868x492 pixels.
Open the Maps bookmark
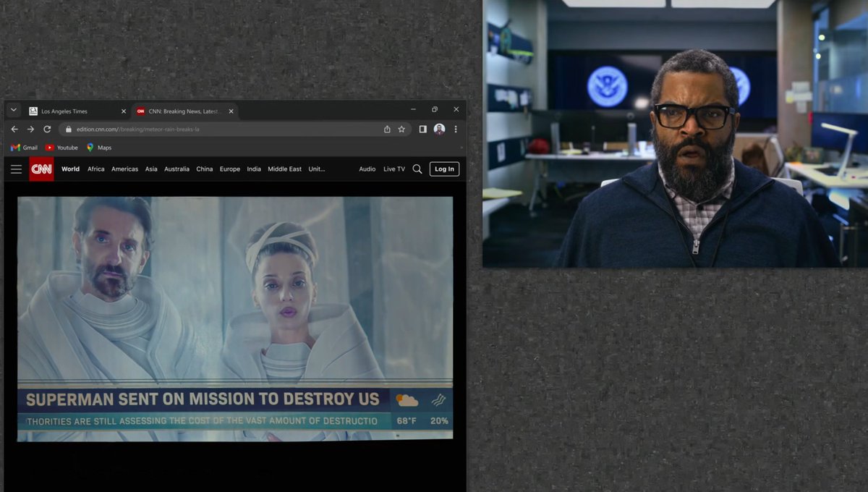(99, 148)
